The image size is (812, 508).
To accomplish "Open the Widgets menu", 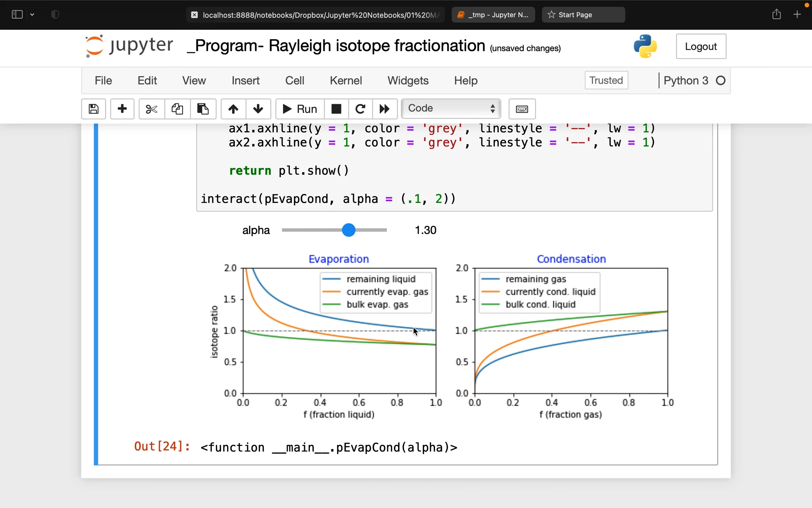I will tap(407, 80).
